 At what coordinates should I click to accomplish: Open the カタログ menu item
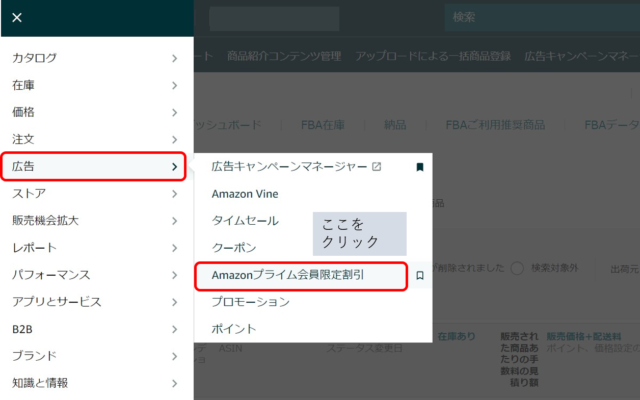coord(97,58)
